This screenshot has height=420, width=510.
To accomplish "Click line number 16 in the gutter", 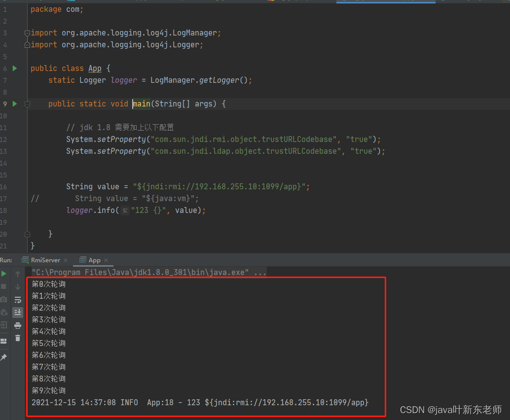I will [3, 187].
